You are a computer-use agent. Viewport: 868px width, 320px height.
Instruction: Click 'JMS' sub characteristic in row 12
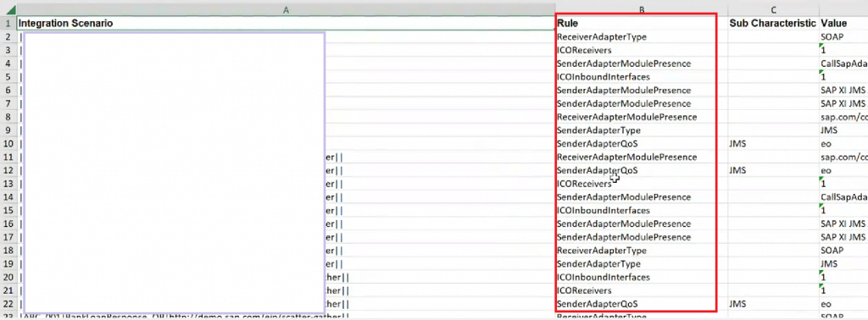click(x=738, y=170)
